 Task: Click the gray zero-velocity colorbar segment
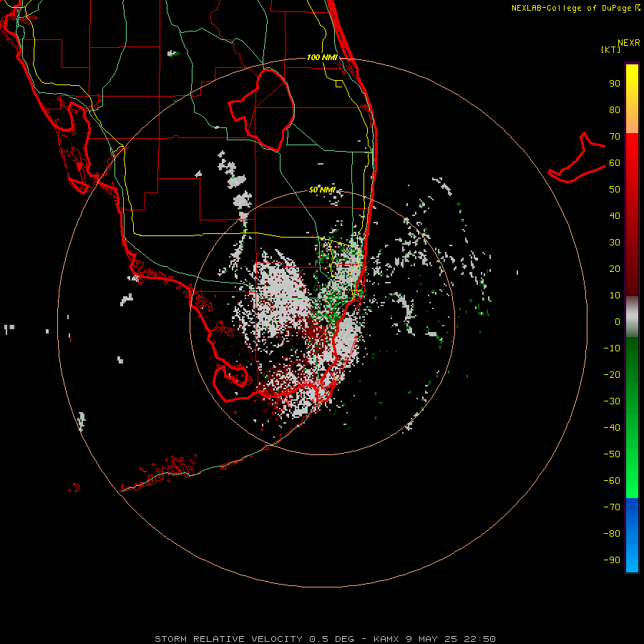point(632,317)
